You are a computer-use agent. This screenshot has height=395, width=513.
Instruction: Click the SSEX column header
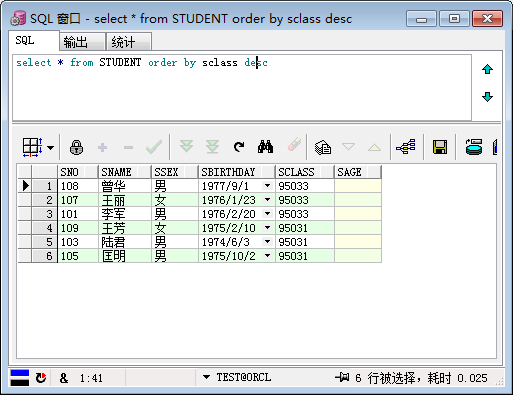[175, 172]
